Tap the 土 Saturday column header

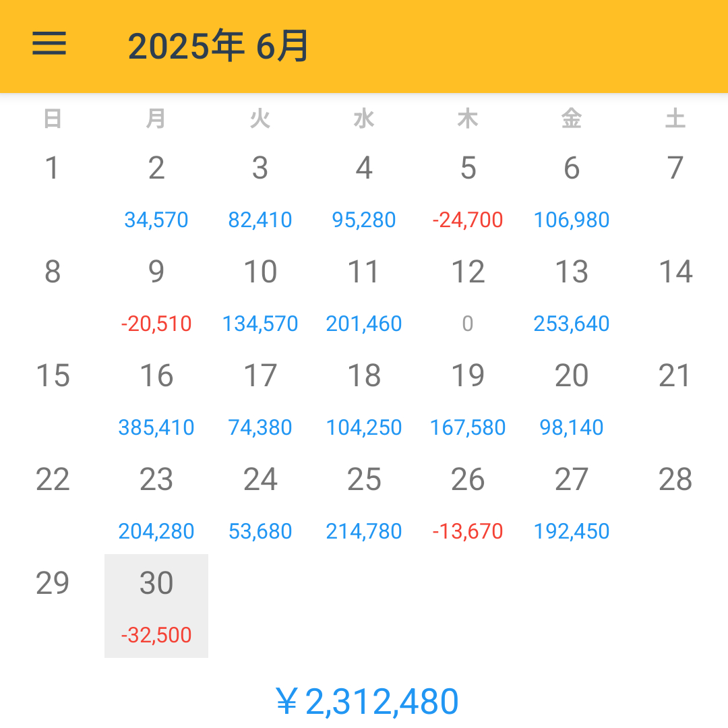pyautogui.click(x=675, y=119)
